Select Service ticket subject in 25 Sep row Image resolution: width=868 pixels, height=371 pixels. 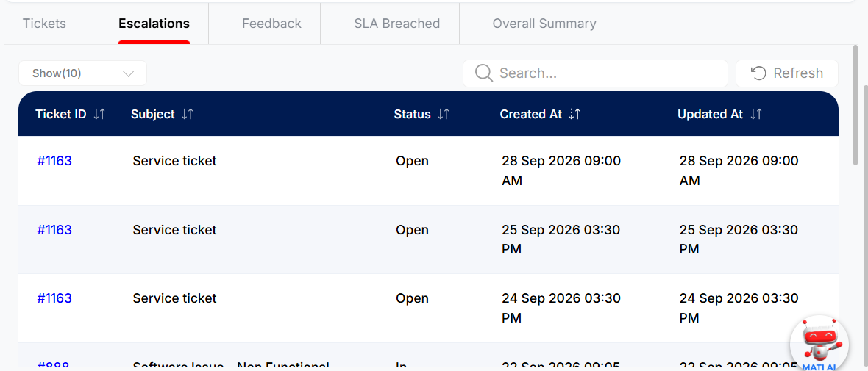pyautogui.click(x=174, y=229)
